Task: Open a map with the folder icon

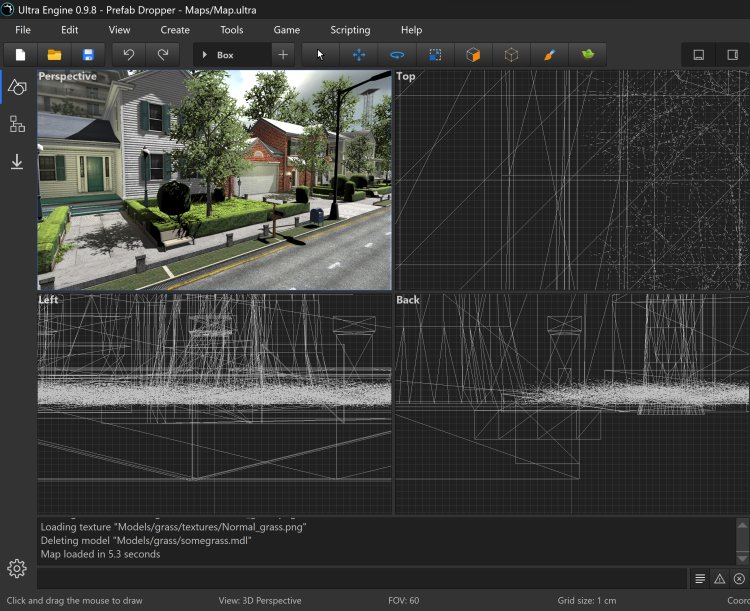Action: click(54, 55)
